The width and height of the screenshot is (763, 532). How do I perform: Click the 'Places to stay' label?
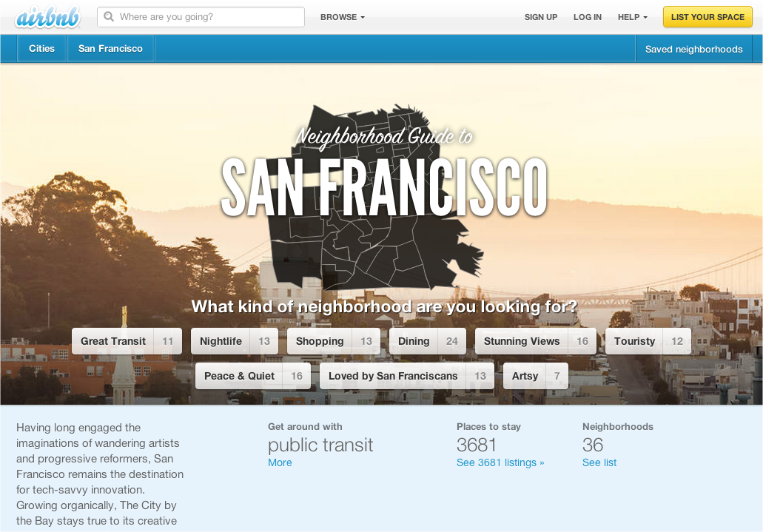488,426
